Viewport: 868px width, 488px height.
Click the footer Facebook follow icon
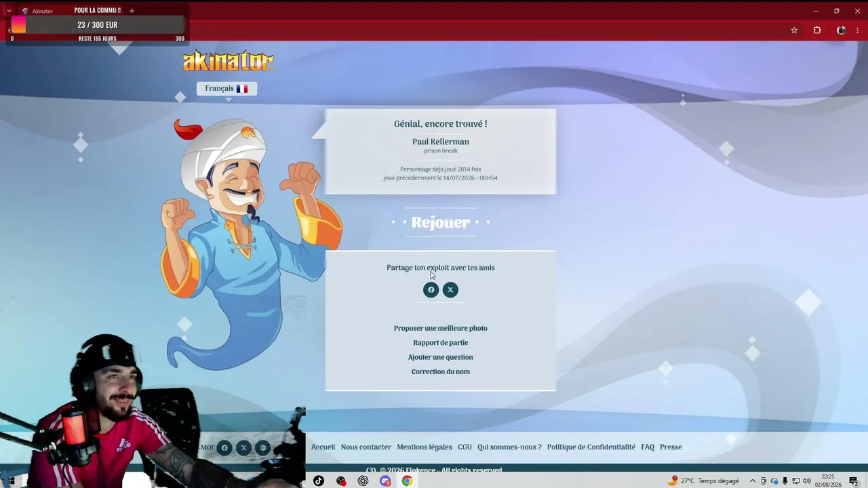(224, 448)
